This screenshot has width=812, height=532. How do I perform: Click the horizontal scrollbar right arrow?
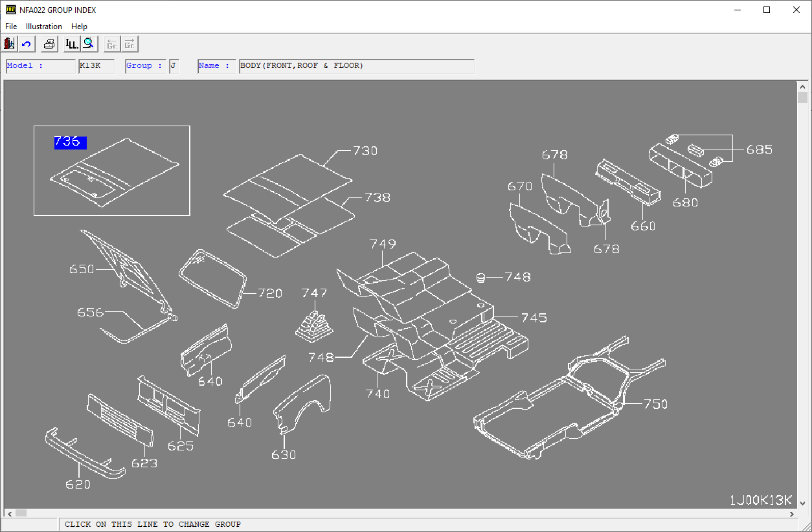tap(792, 513)
